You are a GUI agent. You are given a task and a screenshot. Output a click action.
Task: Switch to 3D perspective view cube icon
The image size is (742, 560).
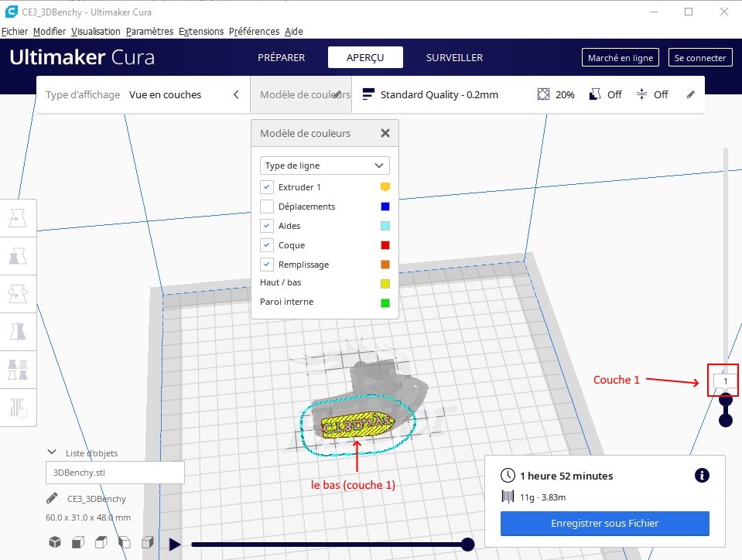(55, 542)
